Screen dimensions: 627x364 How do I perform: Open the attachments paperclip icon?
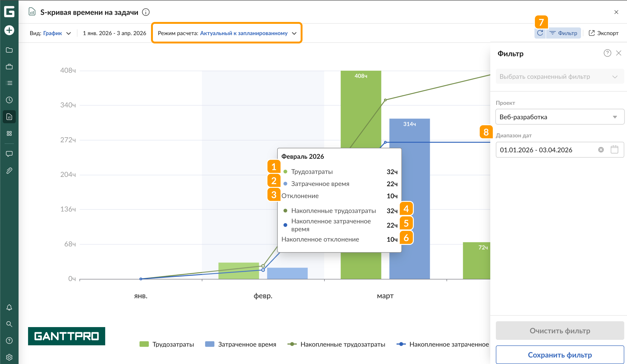pos(9,171)
